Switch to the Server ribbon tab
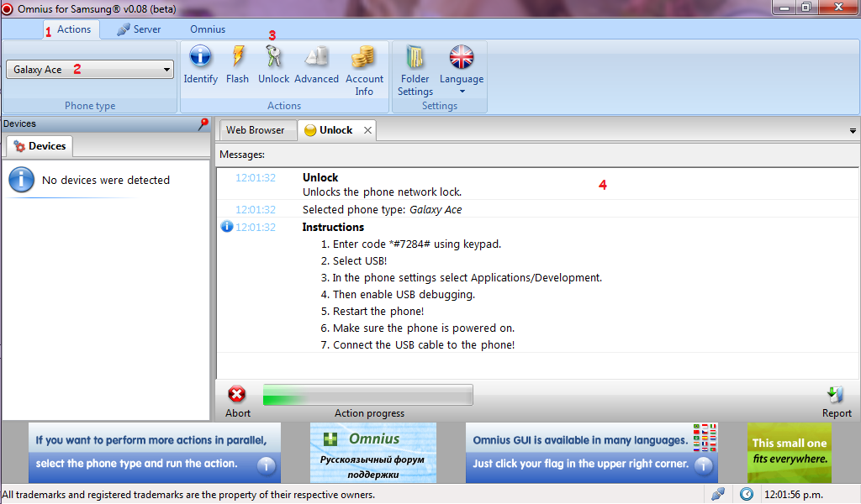Screen dimensions: 861x504 click(139, 29)
